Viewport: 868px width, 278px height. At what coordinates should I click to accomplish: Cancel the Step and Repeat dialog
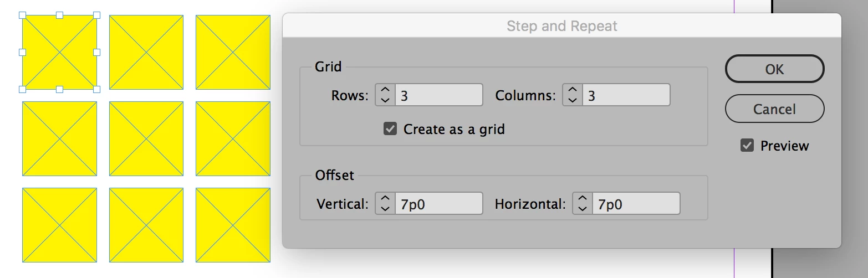pyautogui.click(x=774, y=109)
